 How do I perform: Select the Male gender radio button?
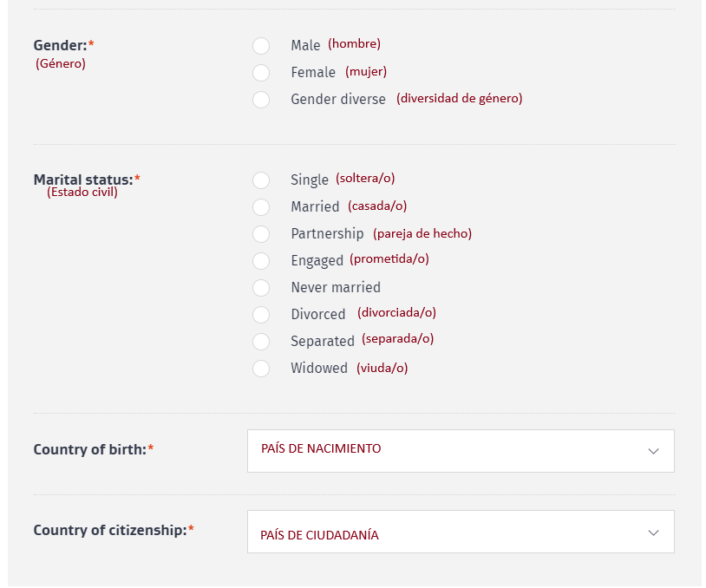[261, 46]
